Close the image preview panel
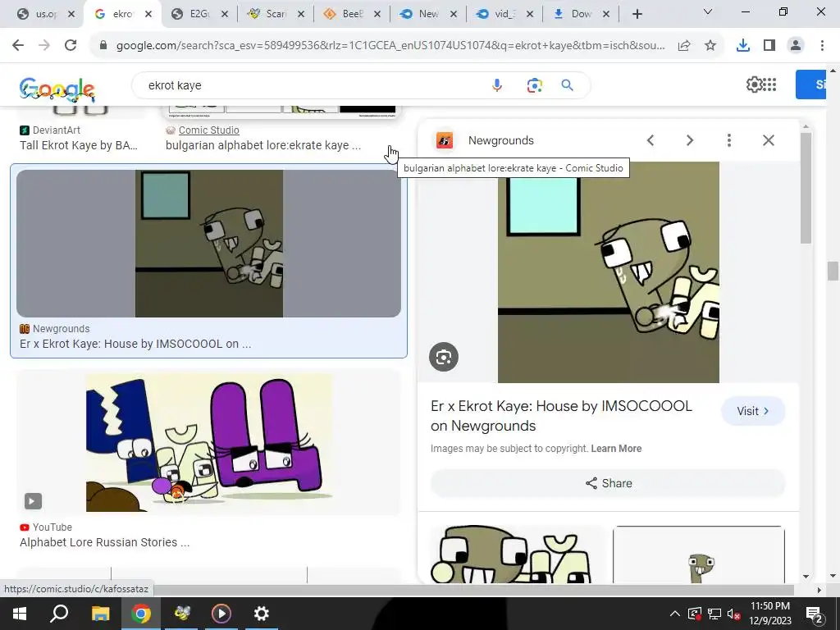This screenshot has height=630, width=840. click(x=769, y=140)
